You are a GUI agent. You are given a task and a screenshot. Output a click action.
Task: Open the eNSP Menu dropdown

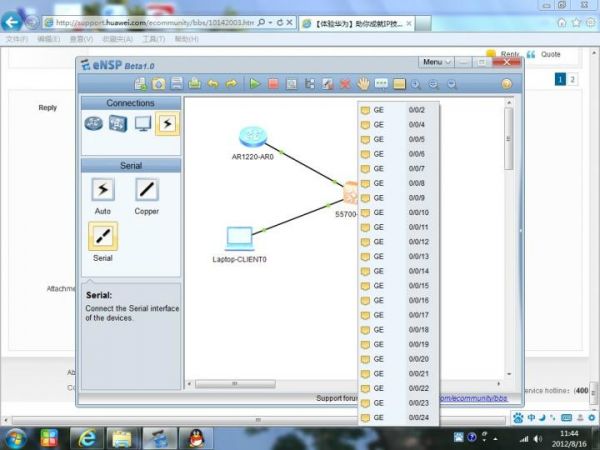point(437,62)
